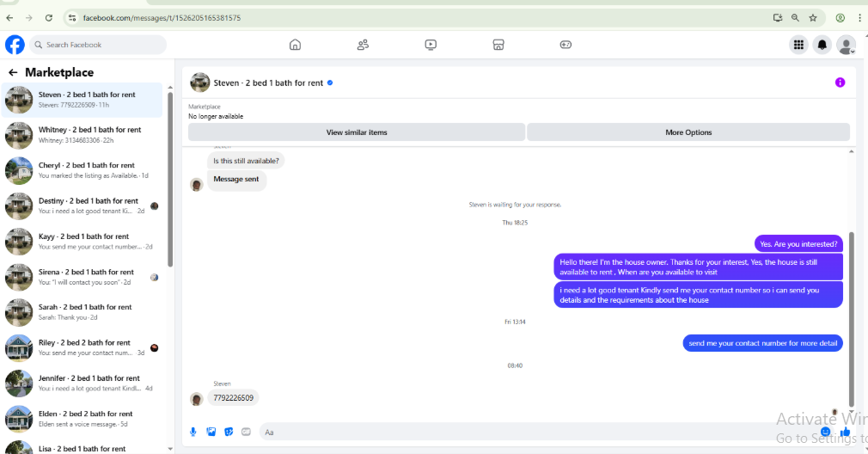Go forward with the browser forward arrow
This screenshot has width=868, height=454.
pos(28,18)
